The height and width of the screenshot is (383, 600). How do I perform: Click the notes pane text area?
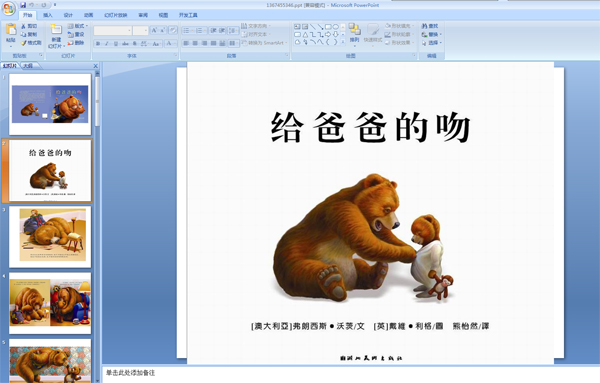tap(351, 373)
